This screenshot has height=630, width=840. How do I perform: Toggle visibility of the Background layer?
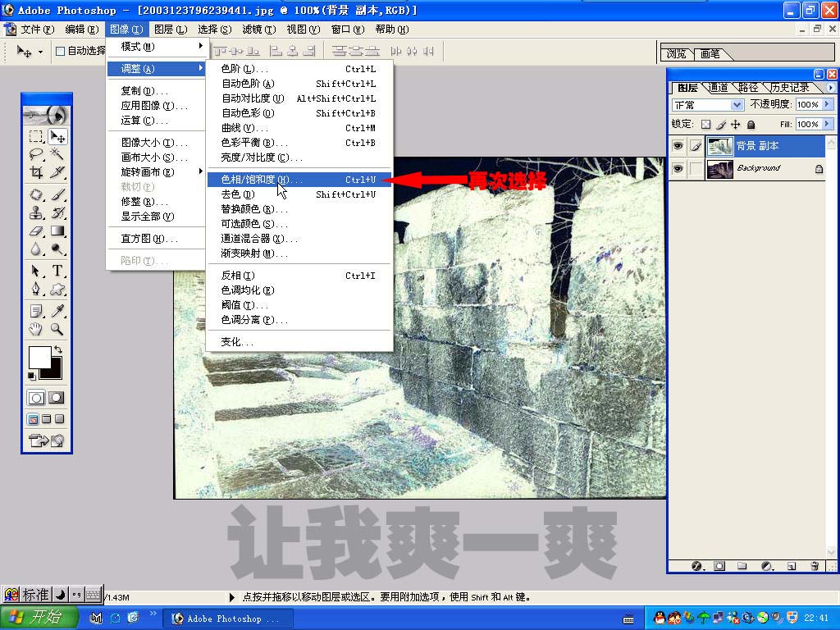(x=678, y=168)
